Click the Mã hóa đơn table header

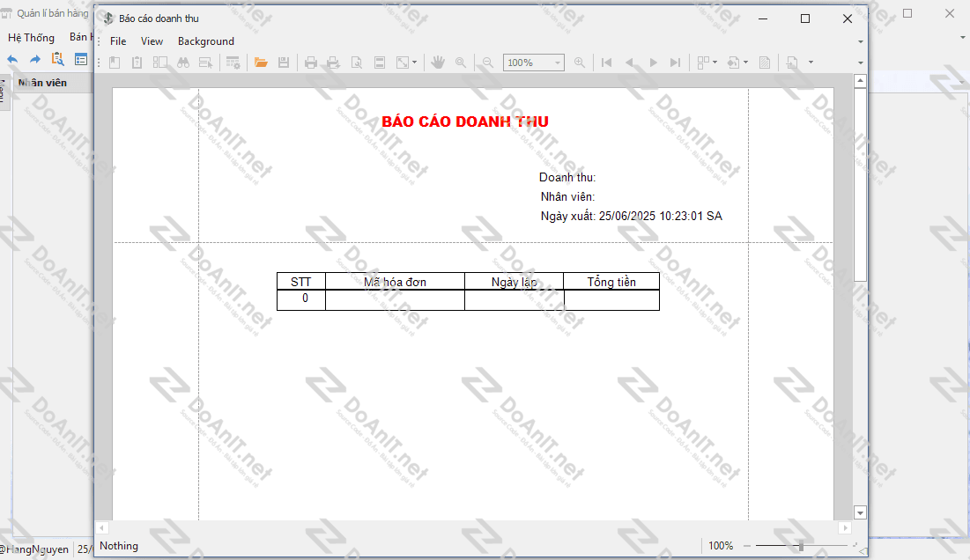point(395,282)
